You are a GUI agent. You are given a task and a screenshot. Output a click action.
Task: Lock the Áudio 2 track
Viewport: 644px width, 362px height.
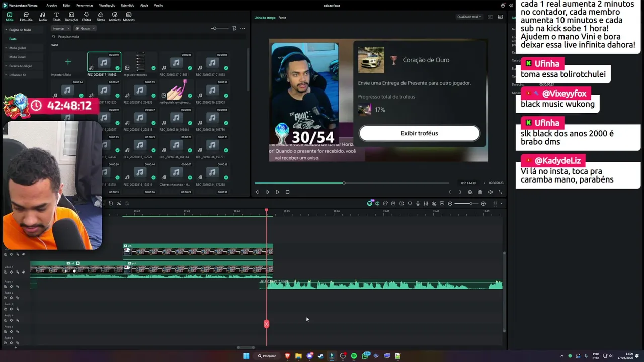(x=6, y=298)
